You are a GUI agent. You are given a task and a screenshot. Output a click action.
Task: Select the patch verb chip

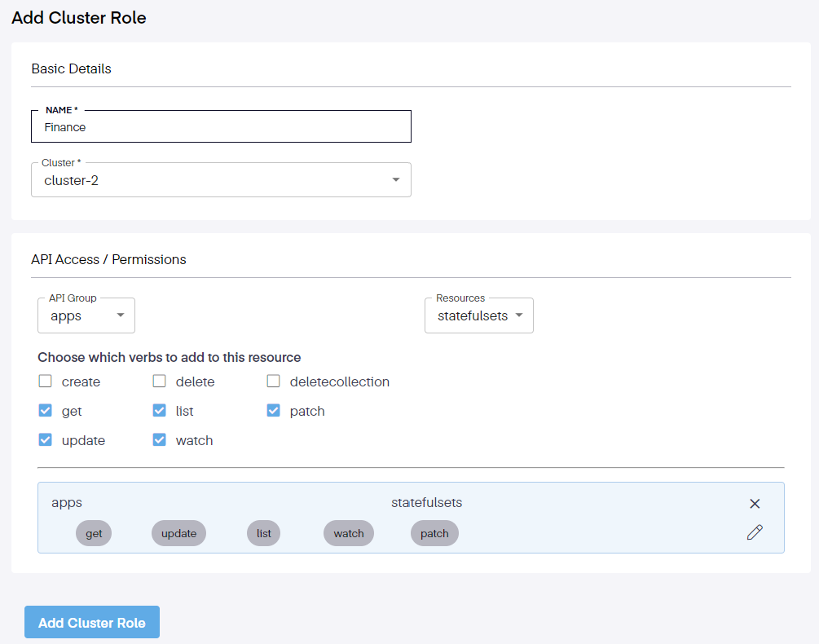coord(434,534)
